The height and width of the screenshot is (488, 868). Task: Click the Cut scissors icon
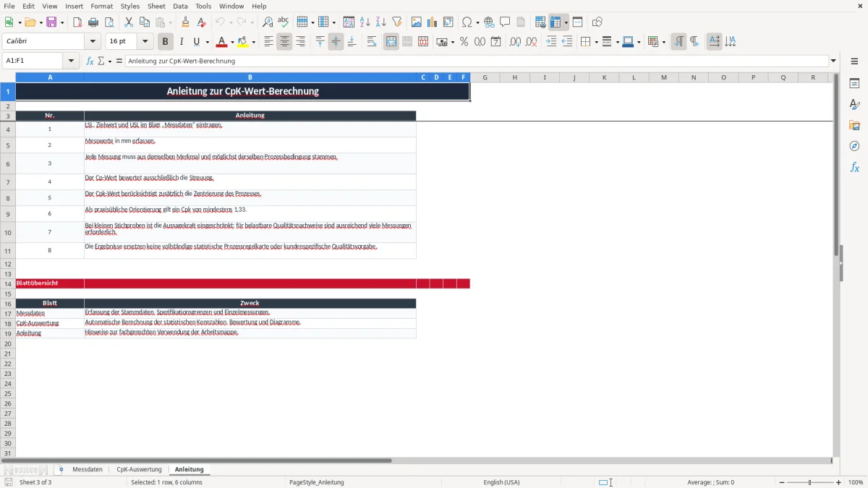click(x=128, y=22)
